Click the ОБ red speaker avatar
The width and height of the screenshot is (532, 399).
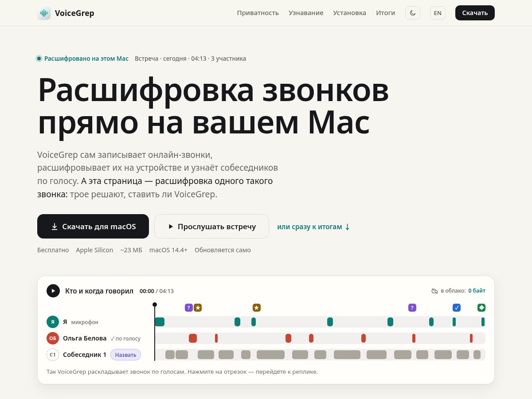(x=53, y=338)
